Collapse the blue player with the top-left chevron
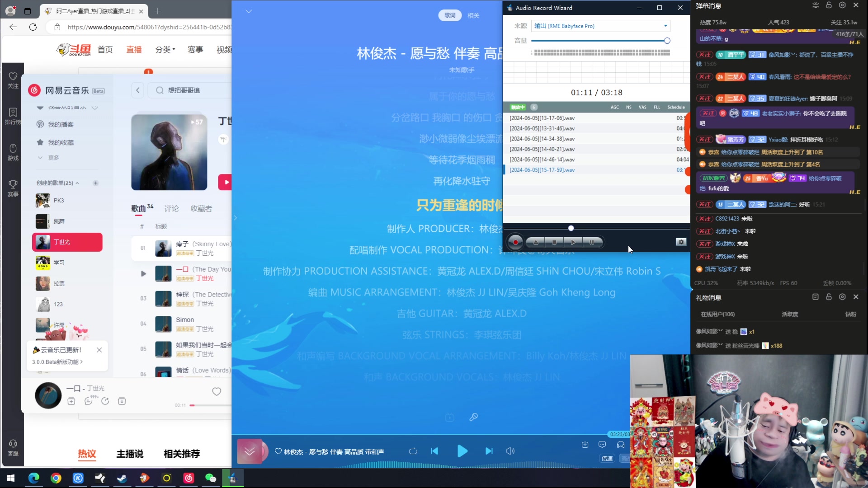868x488 pixels. coord(249,11)
